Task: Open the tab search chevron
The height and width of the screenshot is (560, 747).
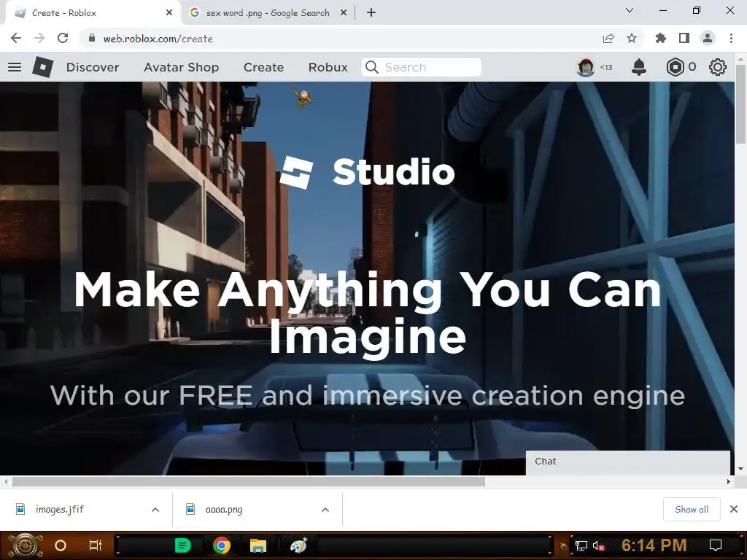Action: 630,10
